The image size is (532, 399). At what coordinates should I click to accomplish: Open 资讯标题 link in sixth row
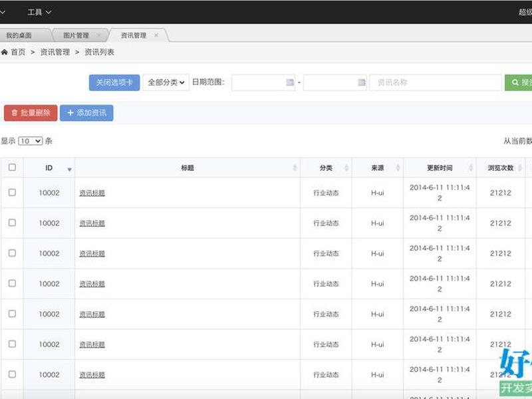pos(92,344)
